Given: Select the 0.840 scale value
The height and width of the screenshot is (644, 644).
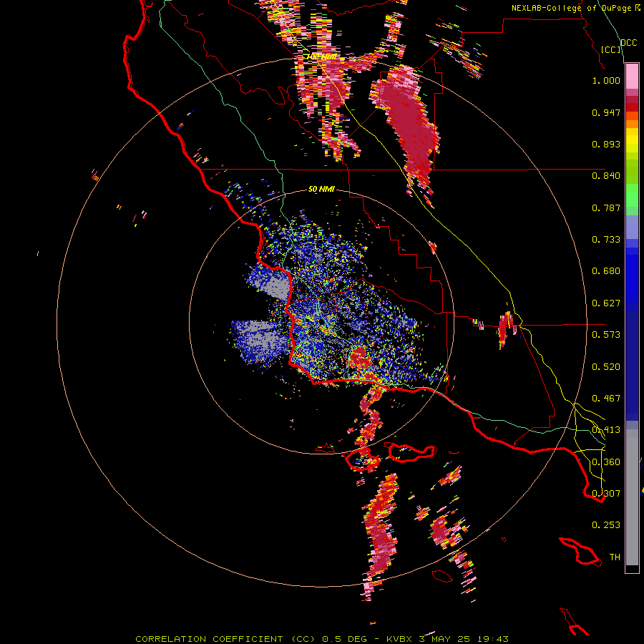Looking at the screenshot, I should point(606,176).
